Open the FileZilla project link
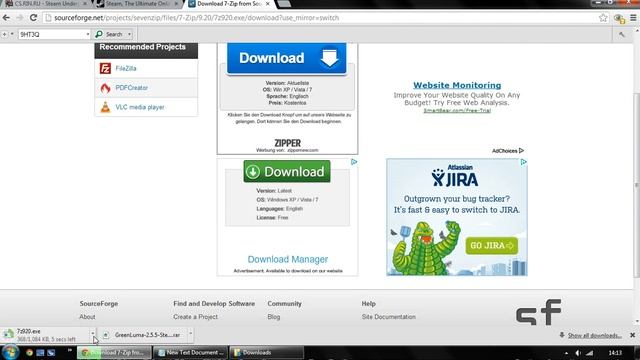This screenshot has height=360, width=640. coord(126,69)
